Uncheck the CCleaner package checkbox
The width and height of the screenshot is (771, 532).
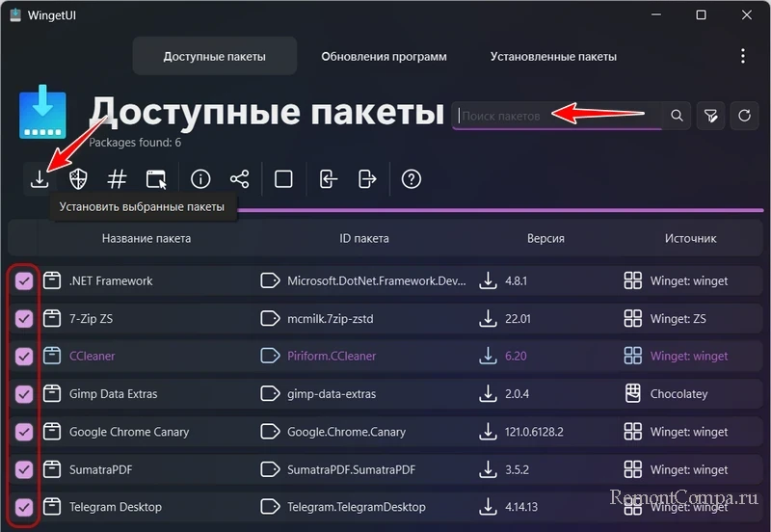[24, 357]
